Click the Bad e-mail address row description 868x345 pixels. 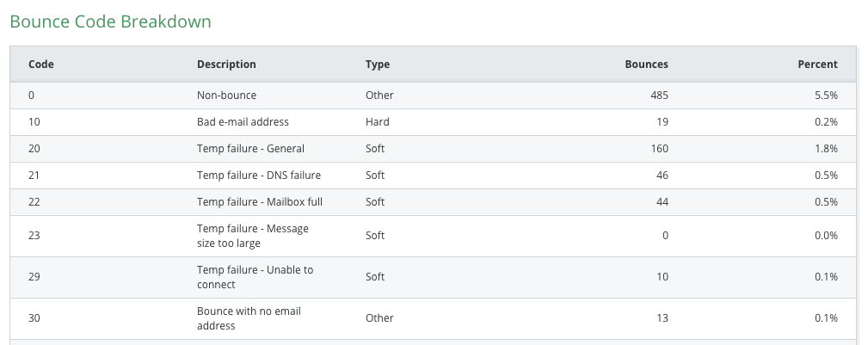pyautogui.click(x=243, y=122)
